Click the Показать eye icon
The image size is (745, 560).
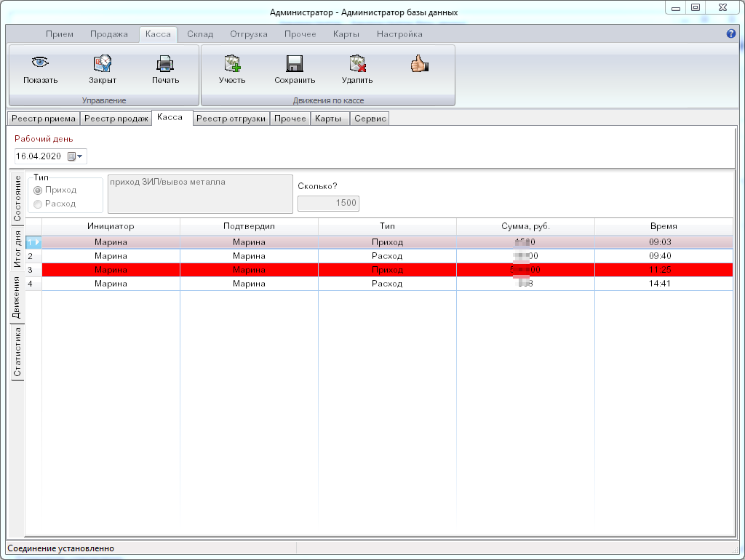41,63
